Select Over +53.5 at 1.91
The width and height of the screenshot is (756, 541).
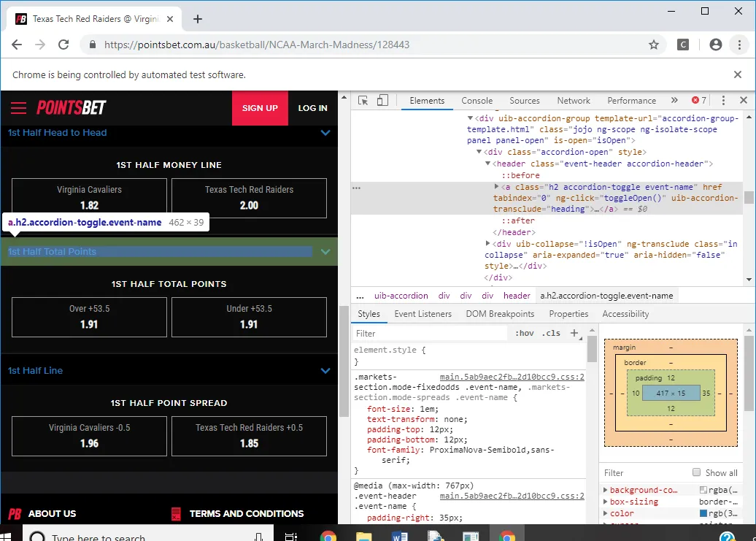pyautogui.click(x=89, y=318)
